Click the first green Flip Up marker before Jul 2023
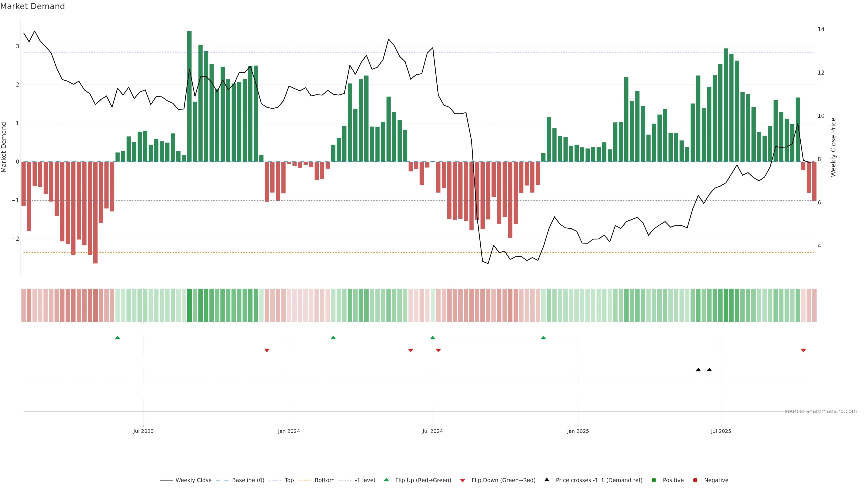868x488 pixels. tap(118, 338)
